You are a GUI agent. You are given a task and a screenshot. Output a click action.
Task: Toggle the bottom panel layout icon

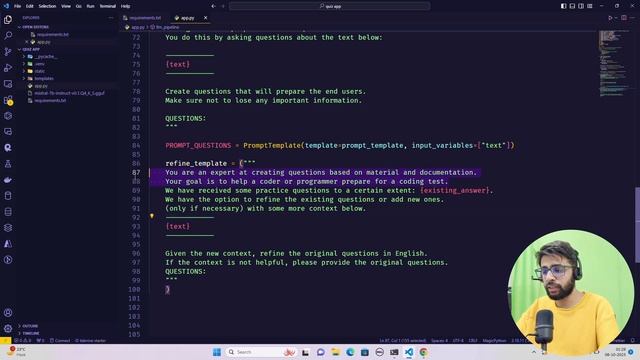[572, 6]
